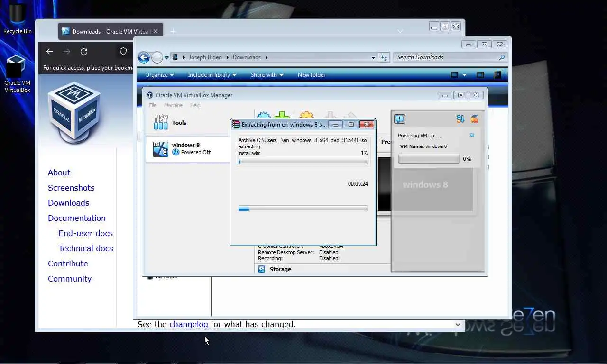Close the Downloads – Oracle VM VirtualBox tab

point(156,31)
